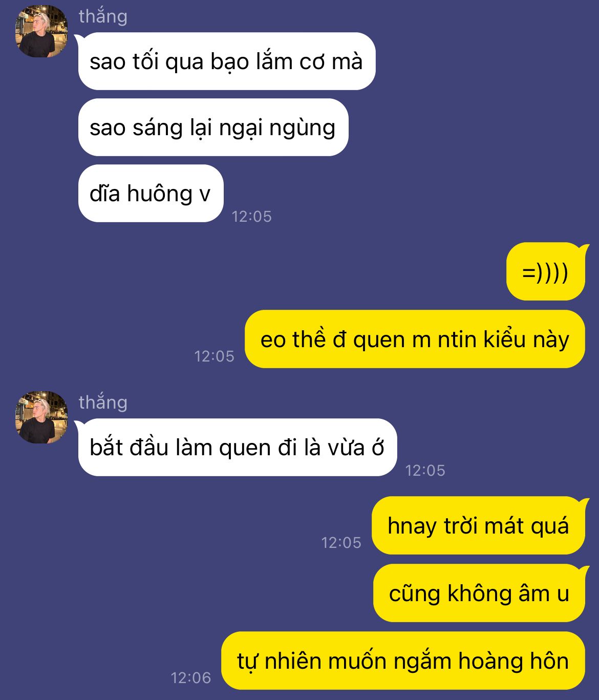Tap 12:05 timestamp after 'bắt đầu làm quen'
Viewport: 599px width, 700px height.
pos(425,471)
